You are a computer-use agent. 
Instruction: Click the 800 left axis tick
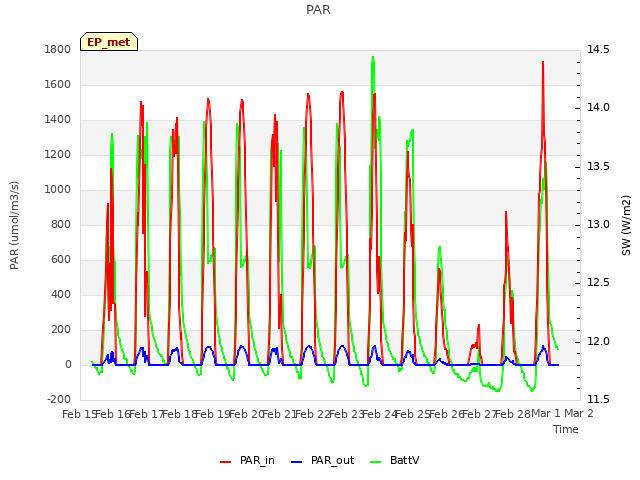point(61,224)
